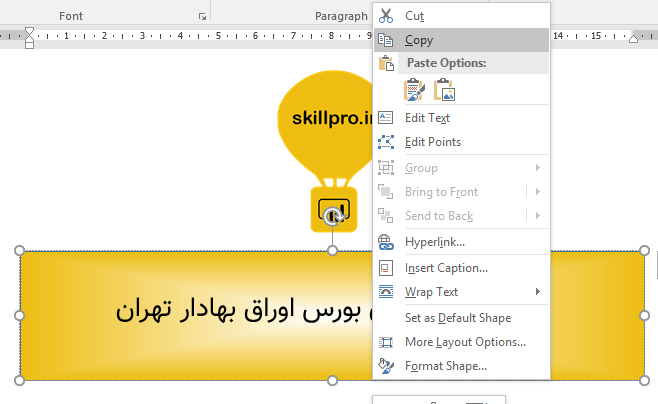The width and height of the screenshot is (658, 404).
Task: Click the More Layout Options icon
Action: point(386,342)
